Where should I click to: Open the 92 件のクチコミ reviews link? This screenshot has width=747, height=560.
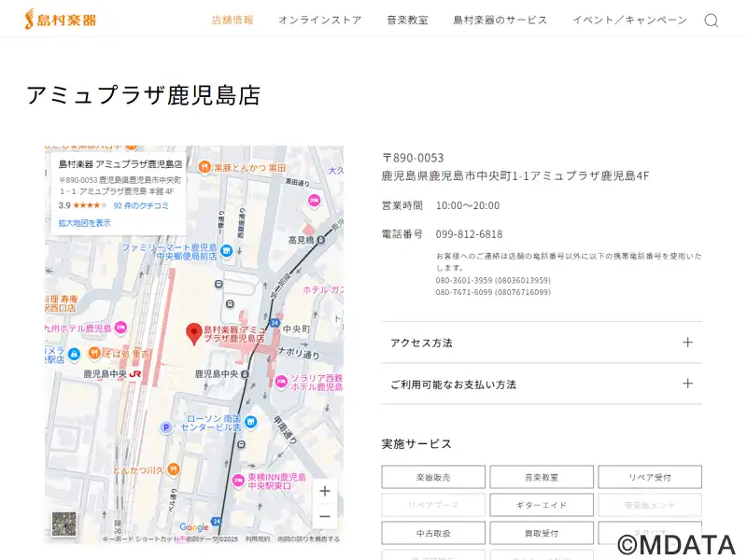[x=141, y=205]
